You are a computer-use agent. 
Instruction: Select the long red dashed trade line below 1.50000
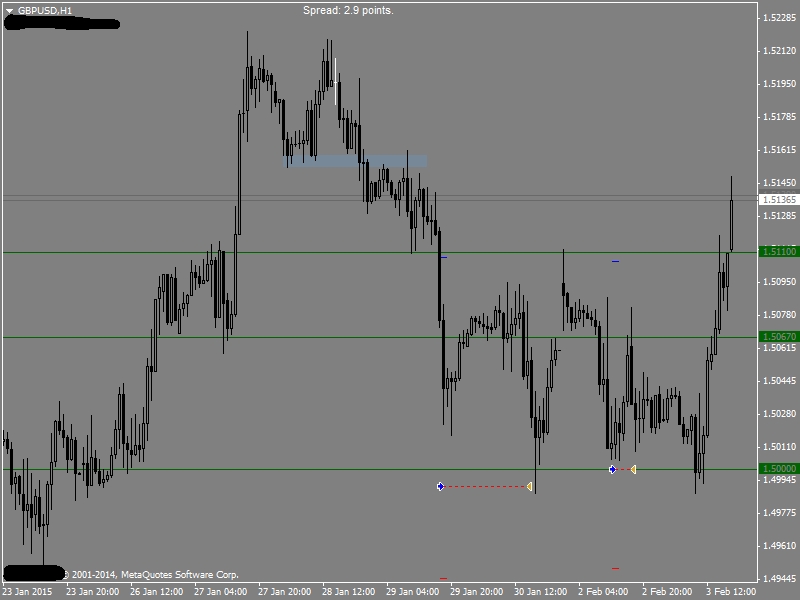click(485, 486)
